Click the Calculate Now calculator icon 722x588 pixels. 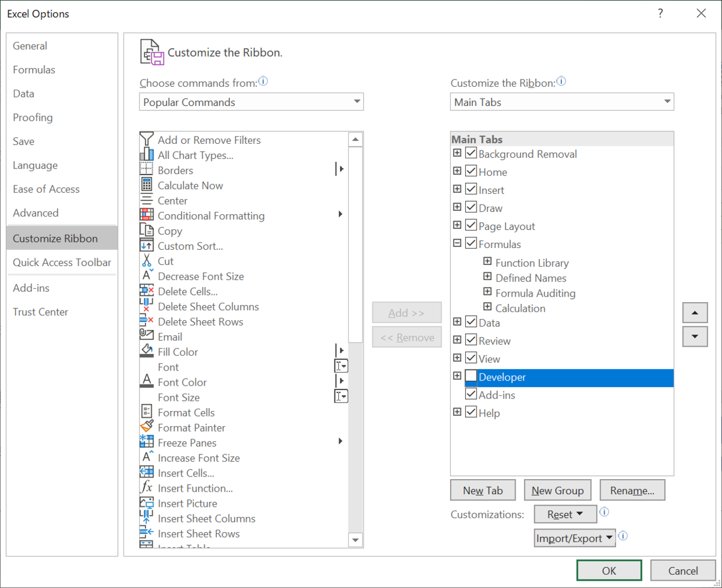click(x=147, y=185)
